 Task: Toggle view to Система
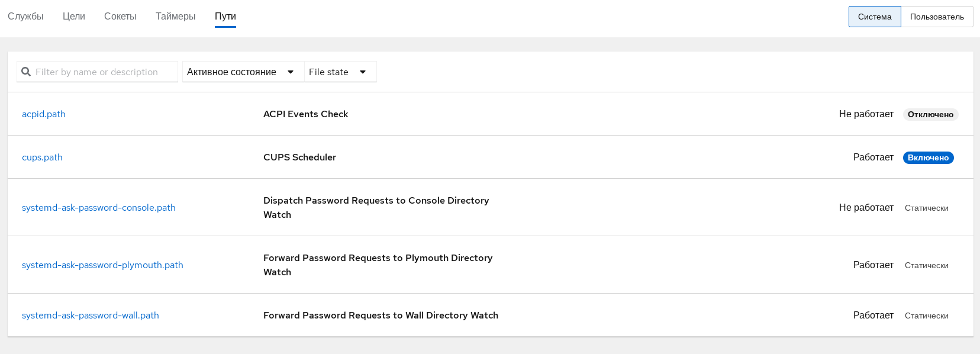(x=874, y=17)
